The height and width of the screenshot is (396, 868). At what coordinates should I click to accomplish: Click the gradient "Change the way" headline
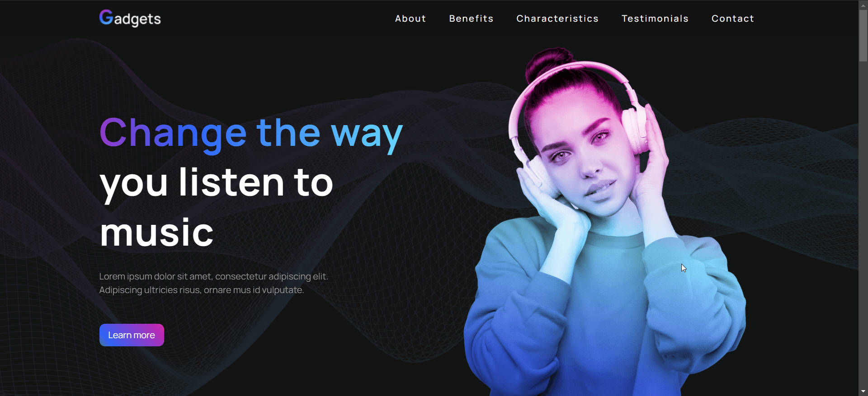pyautogui.click(x=251, y=133)
